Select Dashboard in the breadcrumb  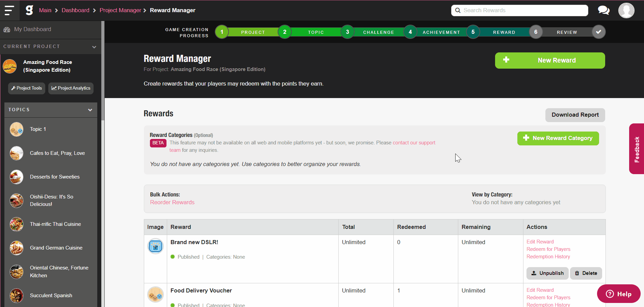pos(75,10)
